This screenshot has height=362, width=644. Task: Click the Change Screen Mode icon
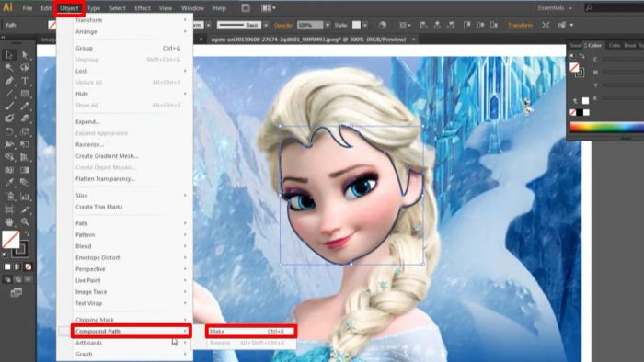click(x=16, y=293)
